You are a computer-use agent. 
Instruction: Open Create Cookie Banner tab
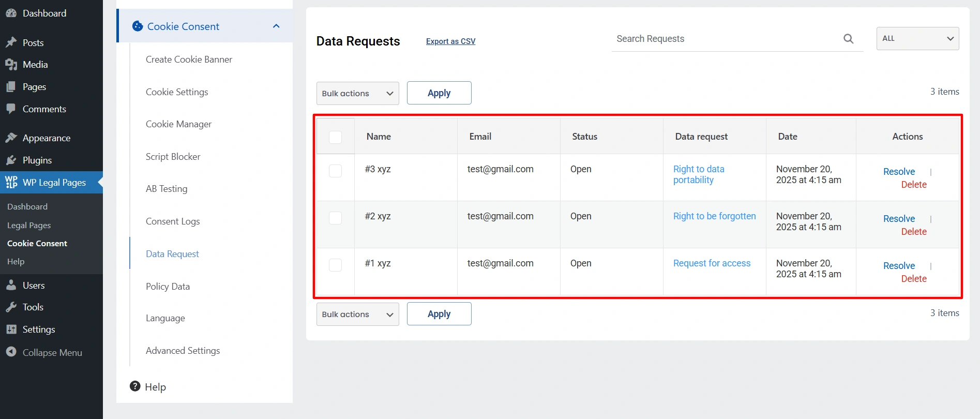[189, 59]
